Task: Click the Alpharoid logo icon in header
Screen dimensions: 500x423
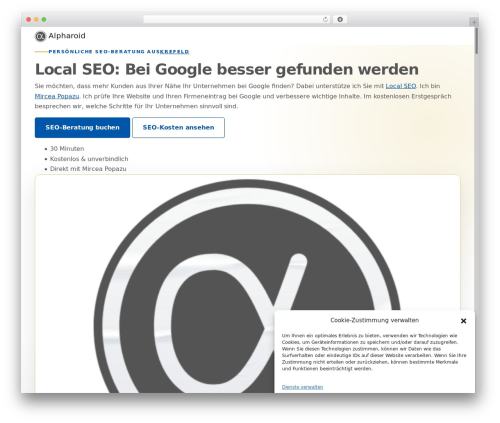Action: [x=40, y=36]
